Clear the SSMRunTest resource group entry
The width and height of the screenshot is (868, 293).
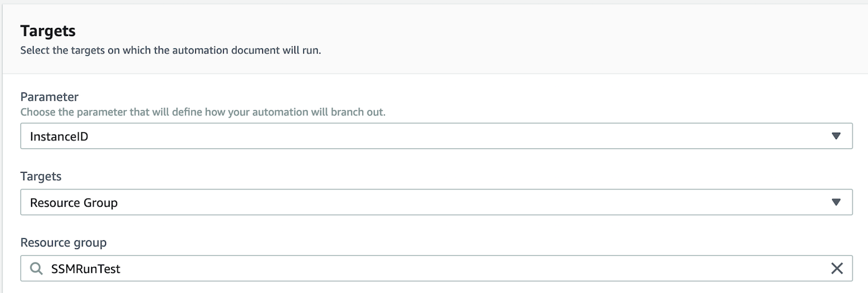point(836,268)
